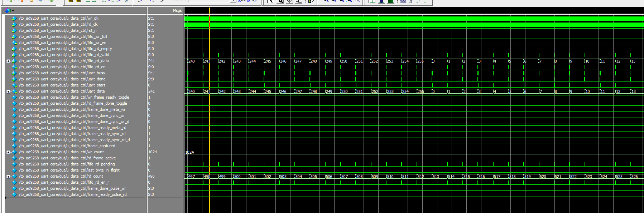644x213 pixels.
Task: Click the 255 segment in fifo_rd_data waveform
Action: click(423, 61)
